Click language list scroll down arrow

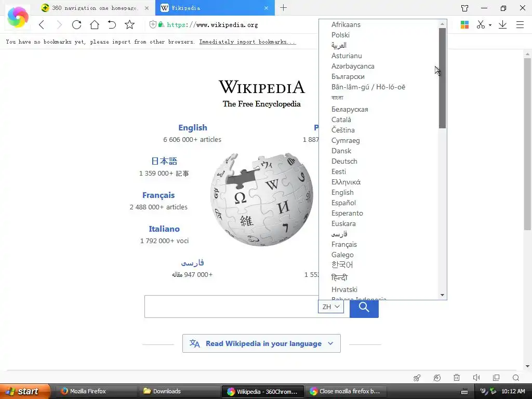pos(442,295)
